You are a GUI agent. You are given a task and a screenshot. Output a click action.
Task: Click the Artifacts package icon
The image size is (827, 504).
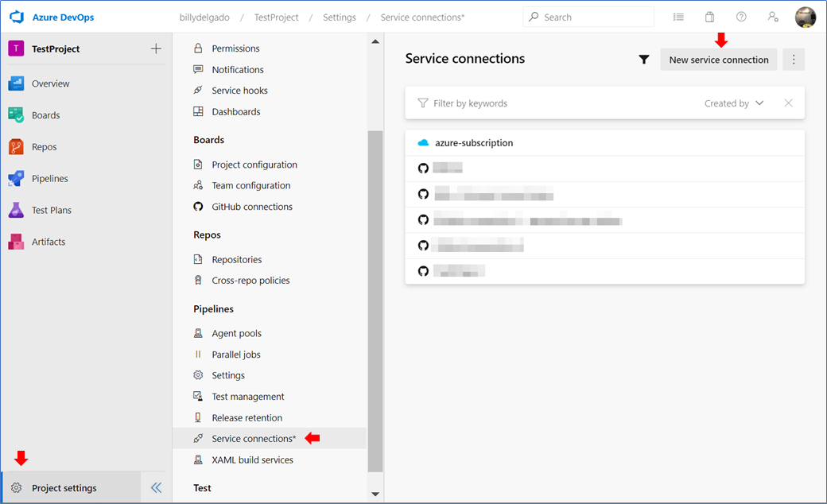[16, 242]
